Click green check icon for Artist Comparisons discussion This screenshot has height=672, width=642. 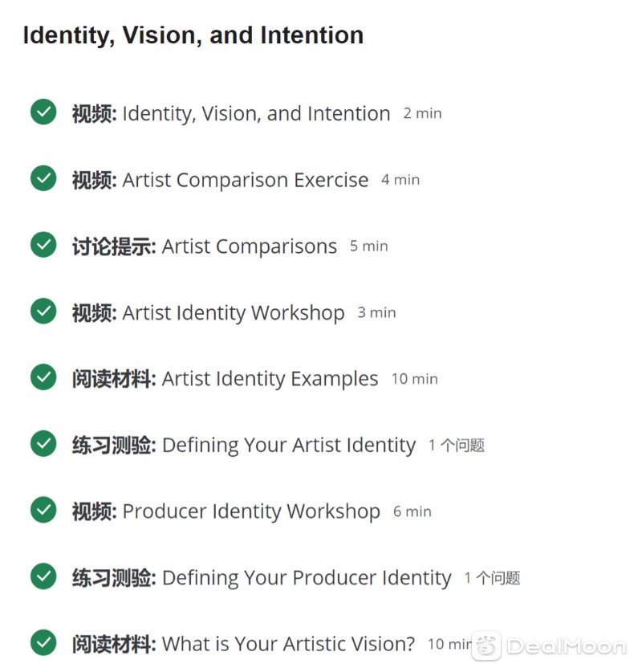43,244
